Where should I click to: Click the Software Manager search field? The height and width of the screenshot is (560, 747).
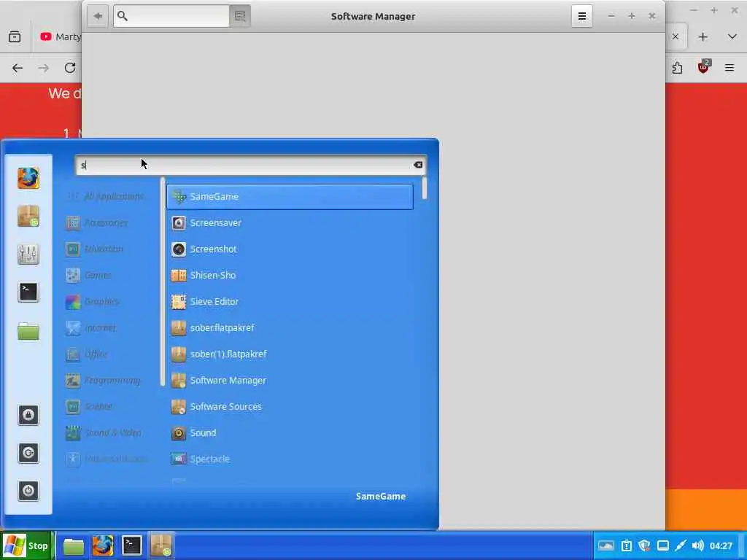(x=171, y=16)
